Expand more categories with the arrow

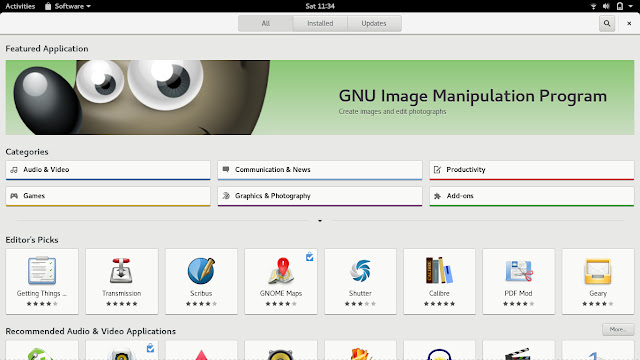[320, 221]
